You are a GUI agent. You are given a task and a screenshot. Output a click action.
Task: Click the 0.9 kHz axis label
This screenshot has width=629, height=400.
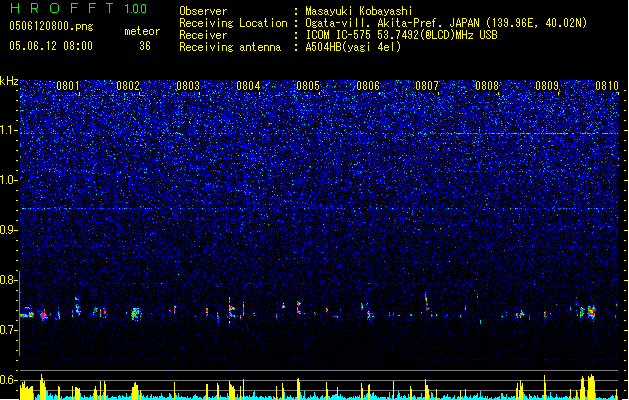pos(9,230)
